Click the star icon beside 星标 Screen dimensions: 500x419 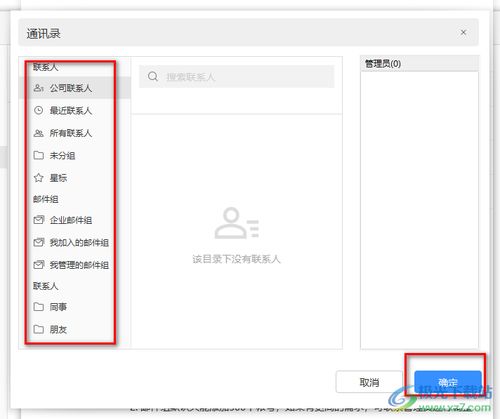pos(39,178)
